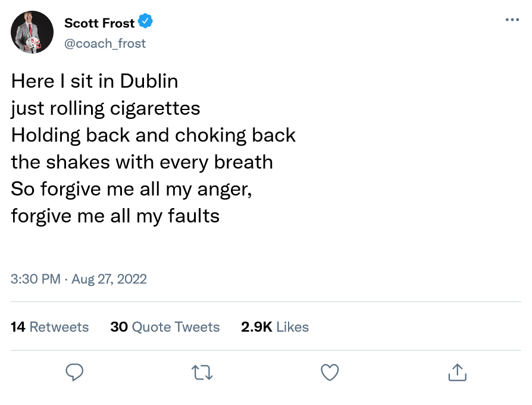Click the @coach_frost handle
The height and width of the screenshot is (405, 532).
[105, 43]
